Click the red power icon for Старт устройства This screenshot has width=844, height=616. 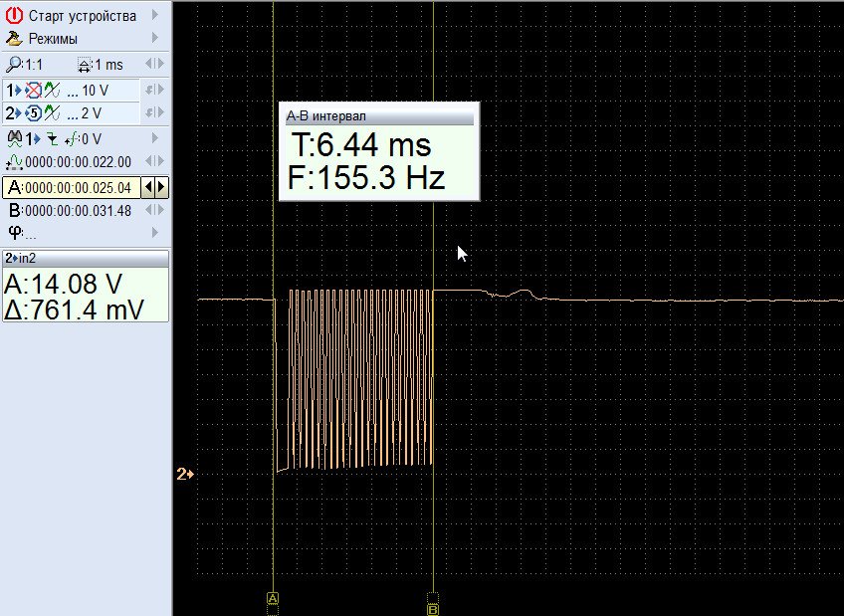pyautogui.click(x=14, y=16)
